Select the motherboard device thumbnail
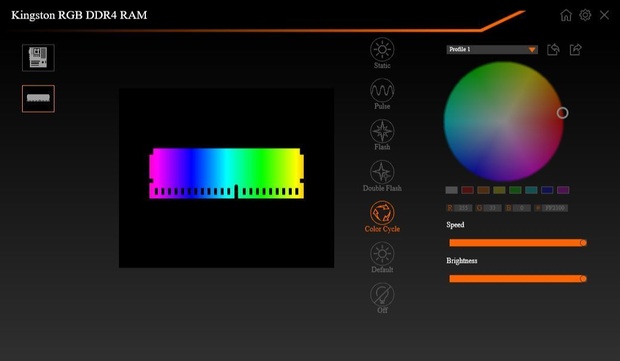The width and height of the screenshot is (620, 361). 38,58
